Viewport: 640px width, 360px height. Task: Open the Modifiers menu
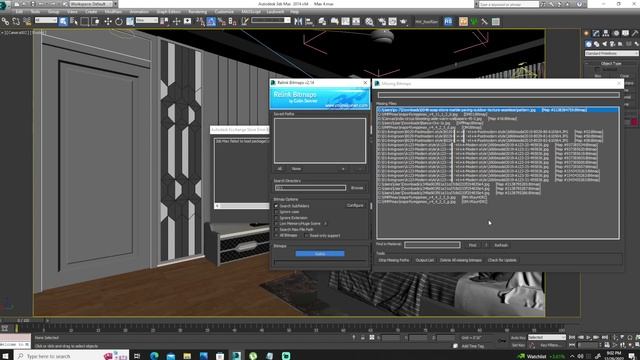coord(113,12)
